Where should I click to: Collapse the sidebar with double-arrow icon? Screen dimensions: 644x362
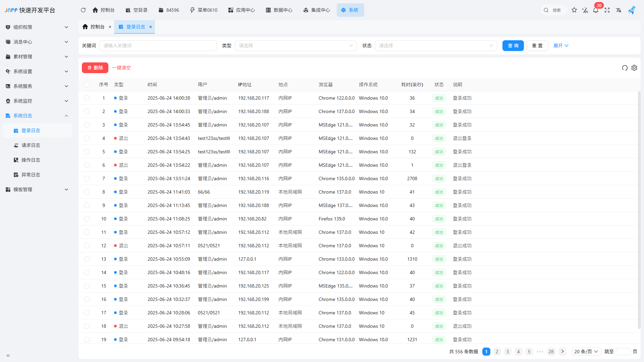tap(8, 356)
